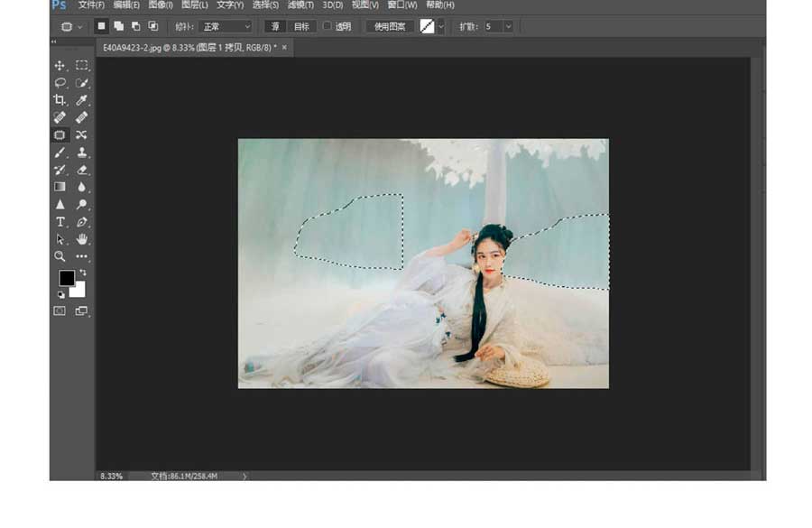Click the 使用图案 (Use Pattern) button
This screenshot has width=812, height=528.
point(390,27)
